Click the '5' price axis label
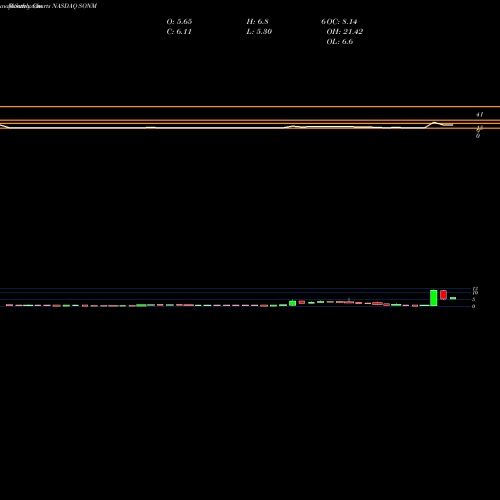 pos(473,299)
